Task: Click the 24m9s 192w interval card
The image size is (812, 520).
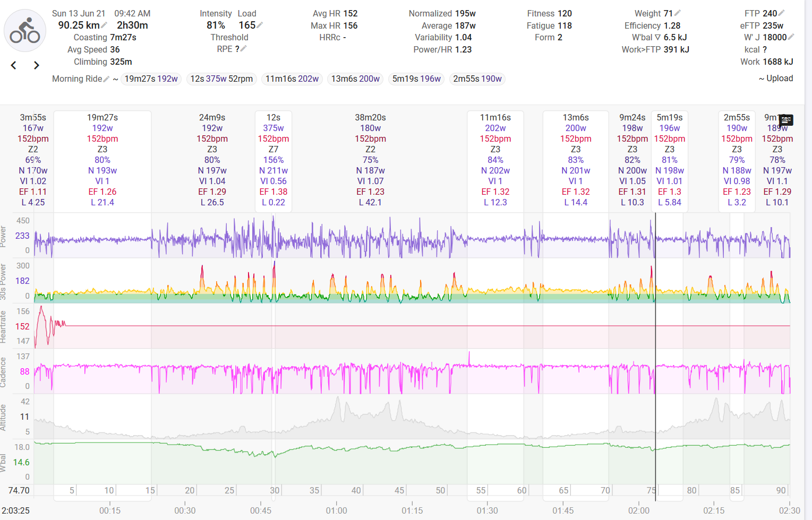Action: pyautogui.click(x=212, y=159)
